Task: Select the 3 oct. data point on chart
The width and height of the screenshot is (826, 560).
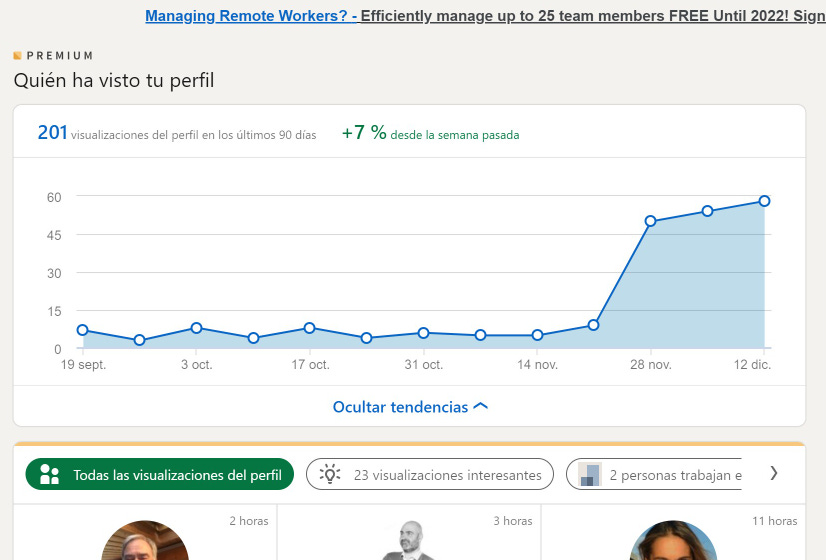Action: (x=196, y=328)
